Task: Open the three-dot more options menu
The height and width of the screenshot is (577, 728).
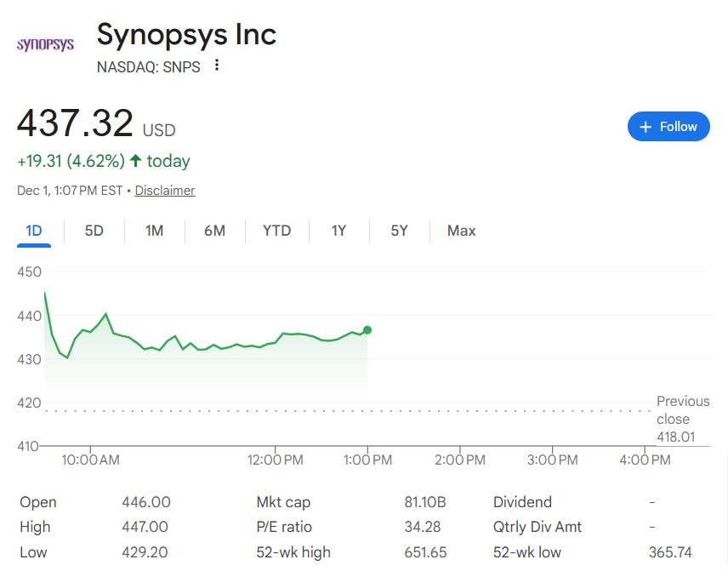Action: pos(217,66)
